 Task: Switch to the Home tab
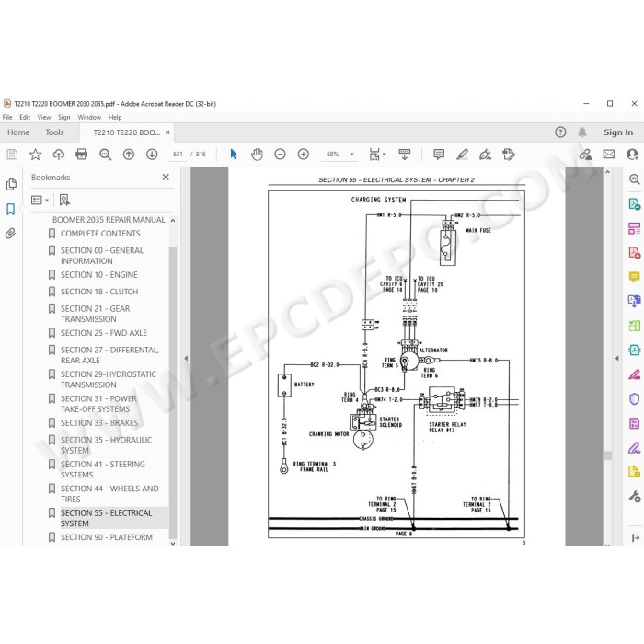click(18, 132)
